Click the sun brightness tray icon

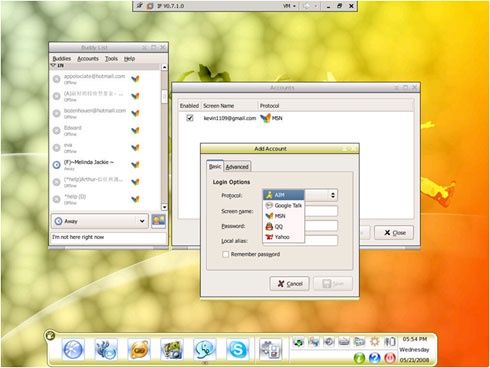[375, 342]
